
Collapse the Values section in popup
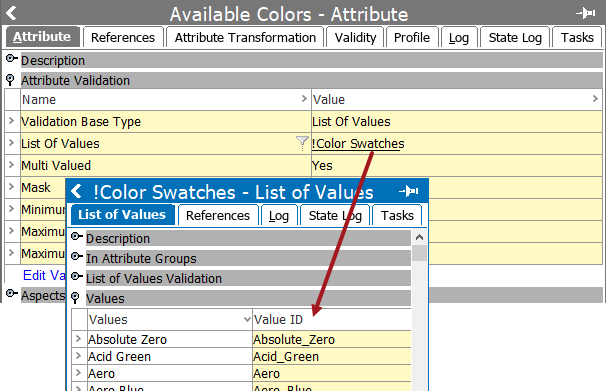point(75,298)
